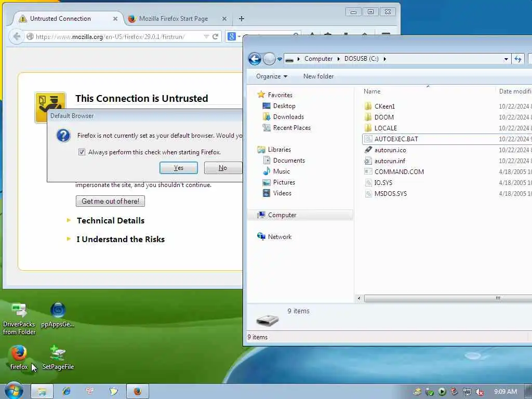Screen dimensions: 532x399
Task: Close the Untrusted Connection tab
Action: 115,19
